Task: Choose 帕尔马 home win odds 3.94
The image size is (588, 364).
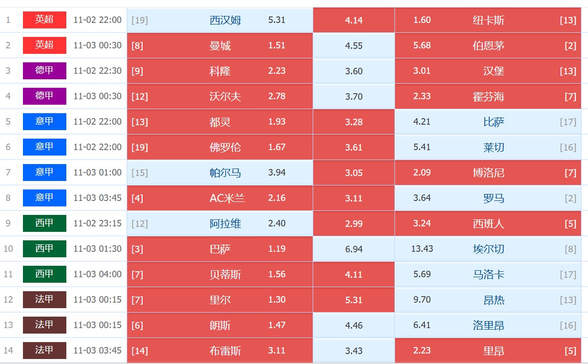Action: coord(277,173)
